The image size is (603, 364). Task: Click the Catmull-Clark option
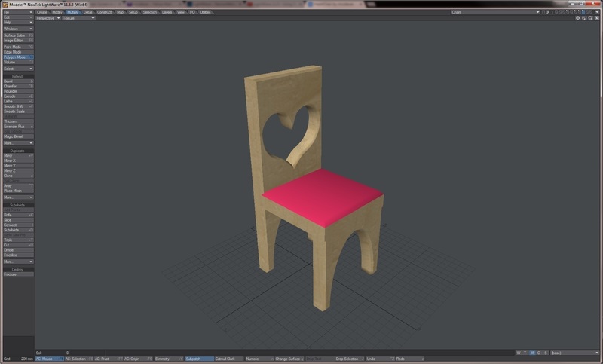[x=229, y=359]
